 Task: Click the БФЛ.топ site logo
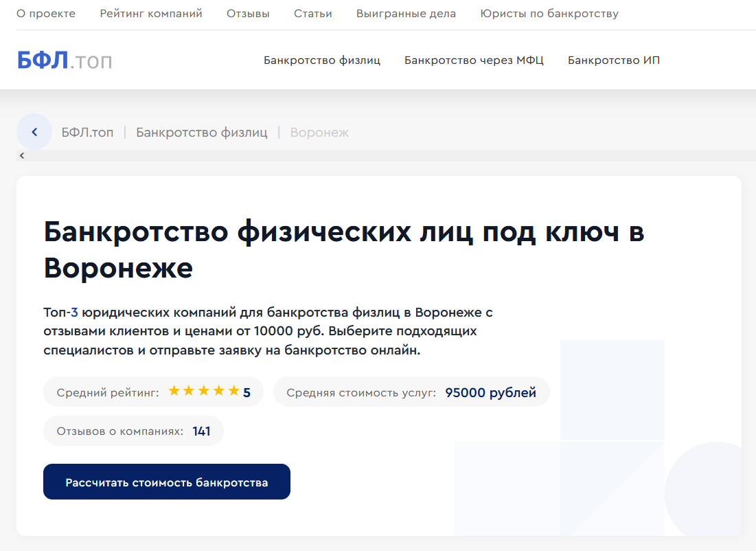point(64,60)
